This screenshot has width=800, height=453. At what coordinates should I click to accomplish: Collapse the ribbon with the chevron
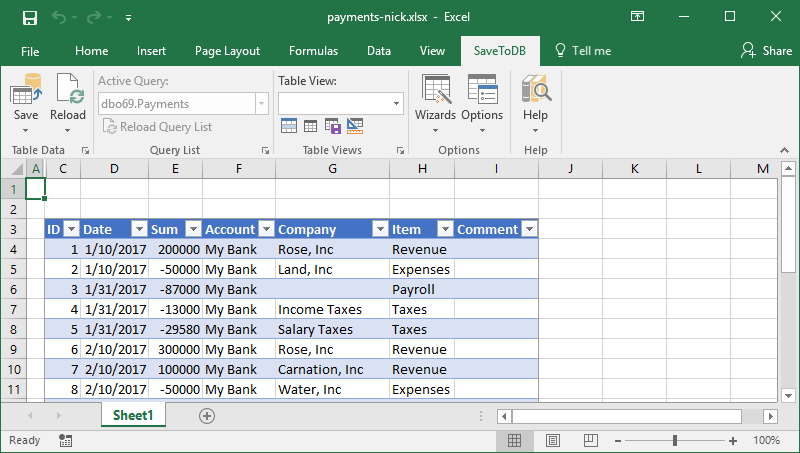pyautogui.click(x=784, y=150)
